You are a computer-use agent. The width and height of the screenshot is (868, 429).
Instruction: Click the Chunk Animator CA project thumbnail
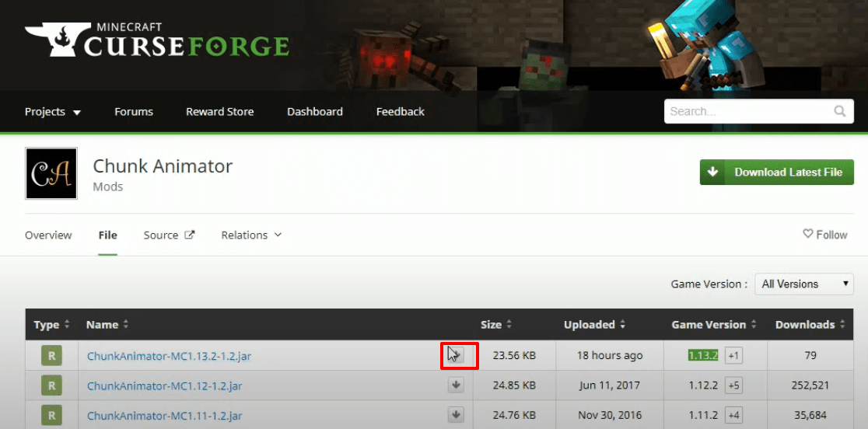[51, 173]
